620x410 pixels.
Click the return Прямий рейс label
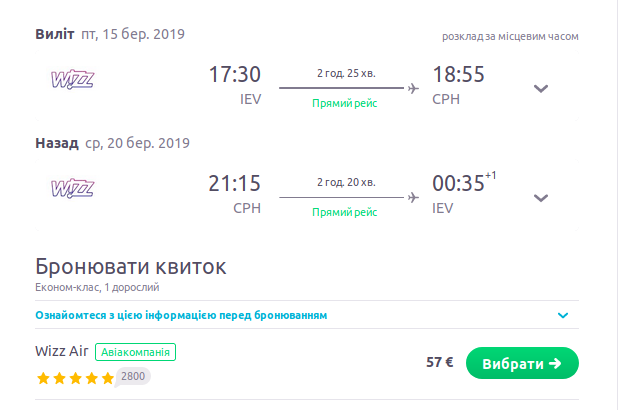[344, 213]
